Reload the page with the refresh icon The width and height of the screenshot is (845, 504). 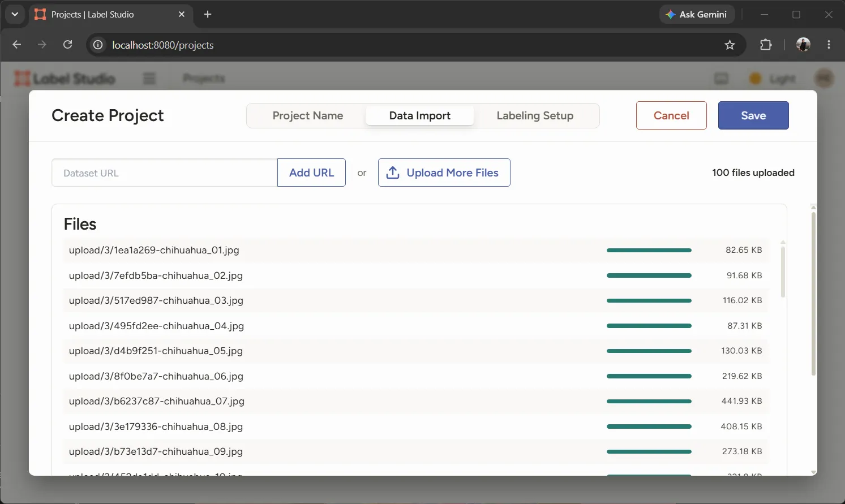67,45
